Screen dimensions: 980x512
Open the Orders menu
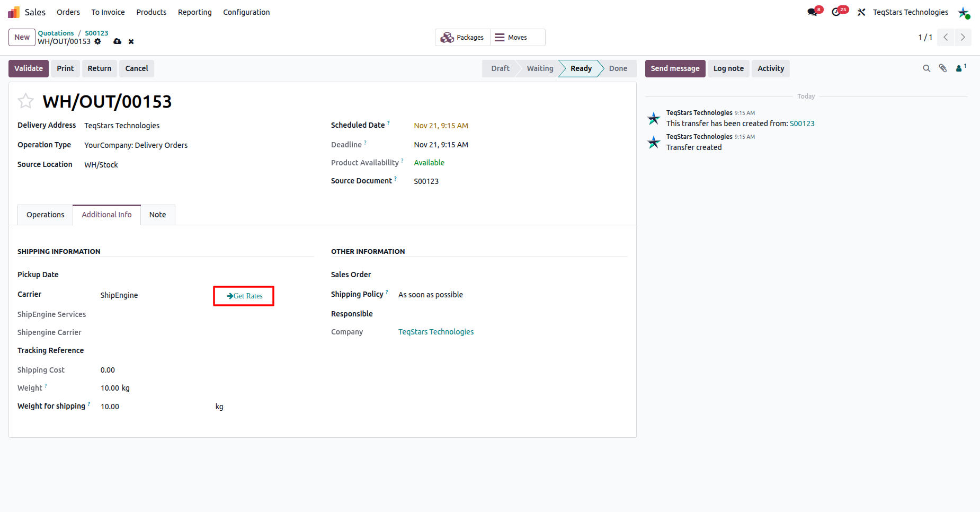click(68, 12)
